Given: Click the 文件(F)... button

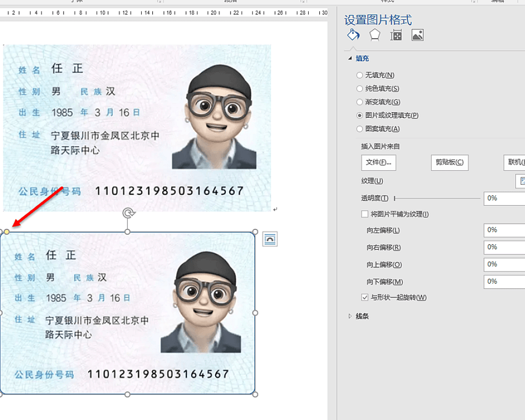Looking at the screenshot, I should coord(379,163).
